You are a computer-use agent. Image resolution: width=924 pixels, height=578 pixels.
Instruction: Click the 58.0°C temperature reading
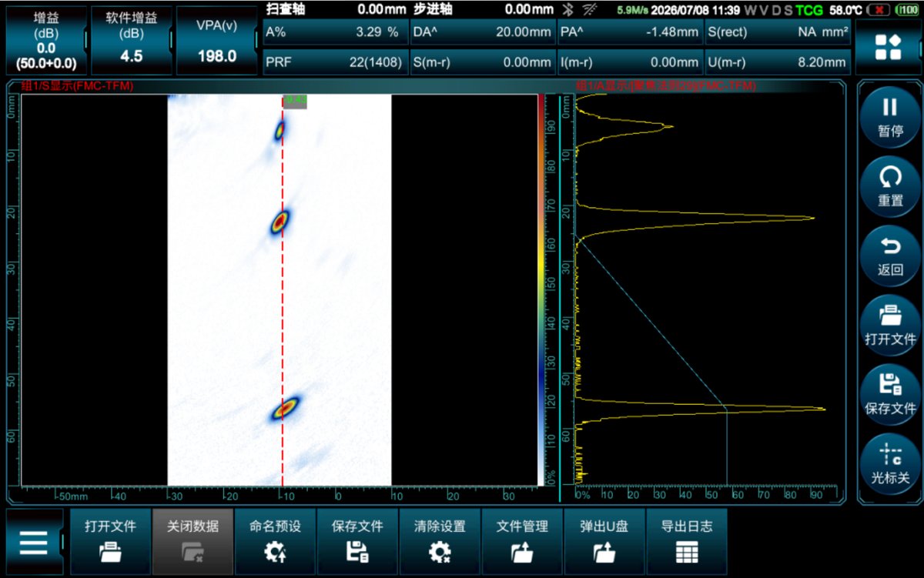click(844, 11)
